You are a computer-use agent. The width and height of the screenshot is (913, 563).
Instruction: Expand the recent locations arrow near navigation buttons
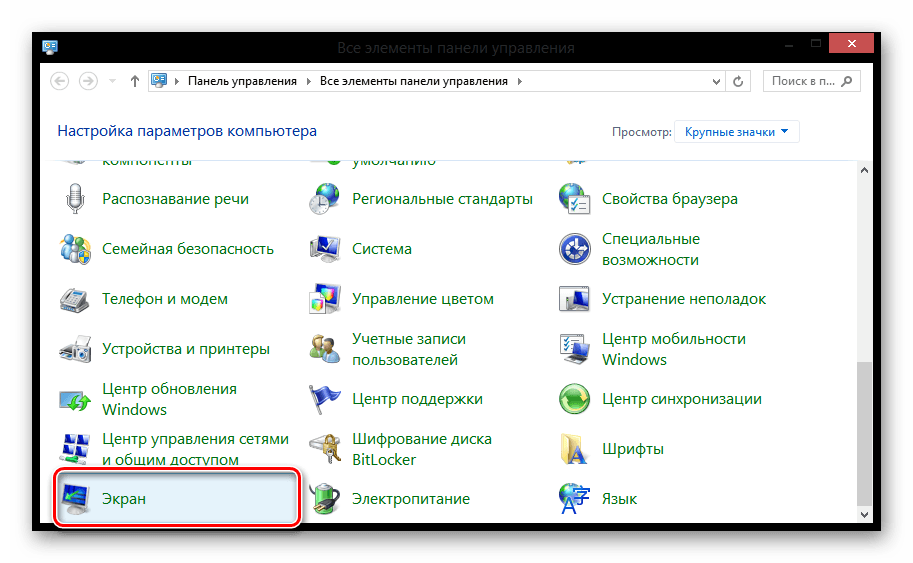(111, 81)
